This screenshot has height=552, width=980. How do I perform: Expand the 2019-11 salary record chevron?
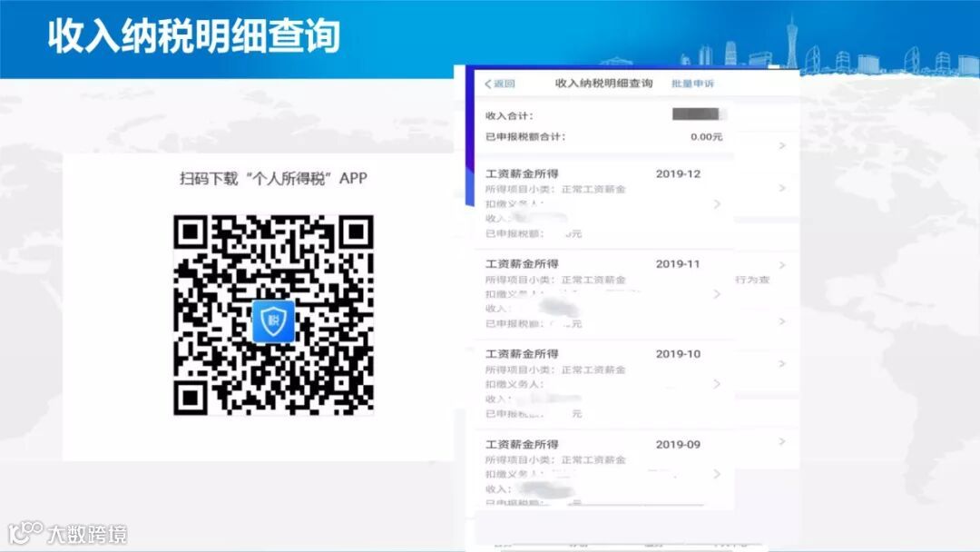coord(717,294)
